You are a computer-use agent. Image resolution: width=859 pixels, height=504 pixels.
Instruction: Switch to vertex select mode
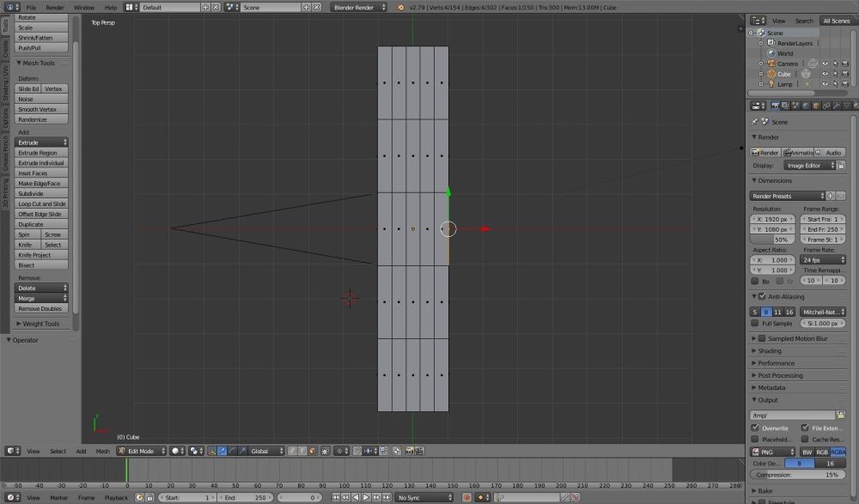[293, 451]
